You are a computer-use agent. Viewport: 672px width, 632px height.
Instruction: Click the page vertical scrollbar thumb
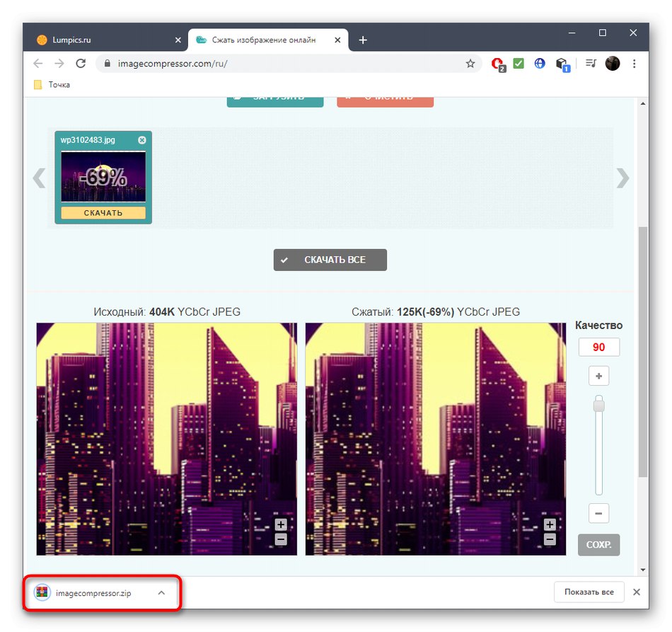point(642,352)
